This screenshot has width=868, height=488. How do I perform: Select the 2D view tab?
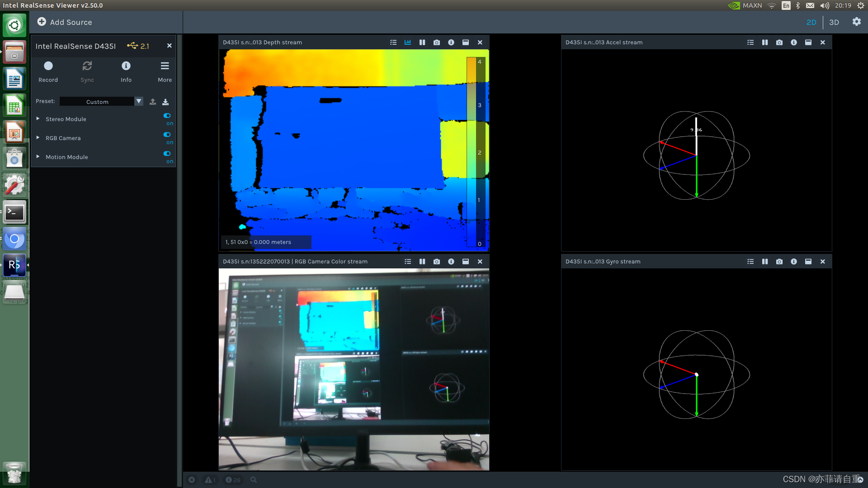point(811,22)
